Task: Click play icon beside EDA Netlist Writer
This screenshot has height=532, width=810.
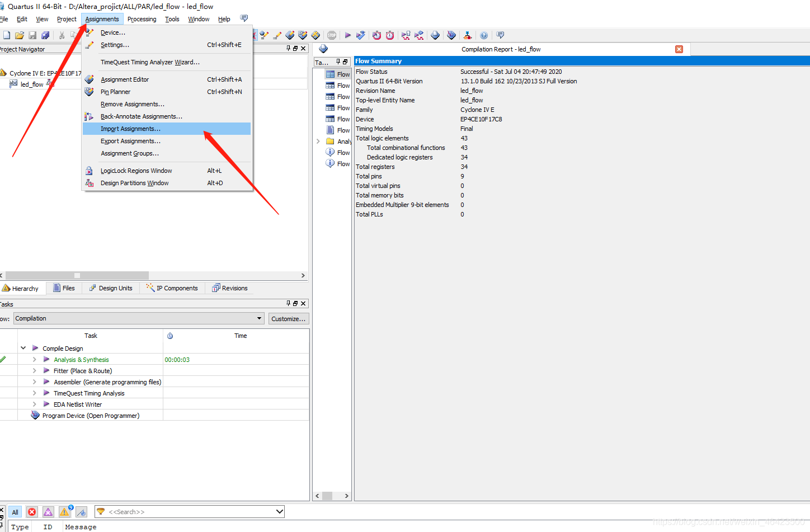Action: 46,404
